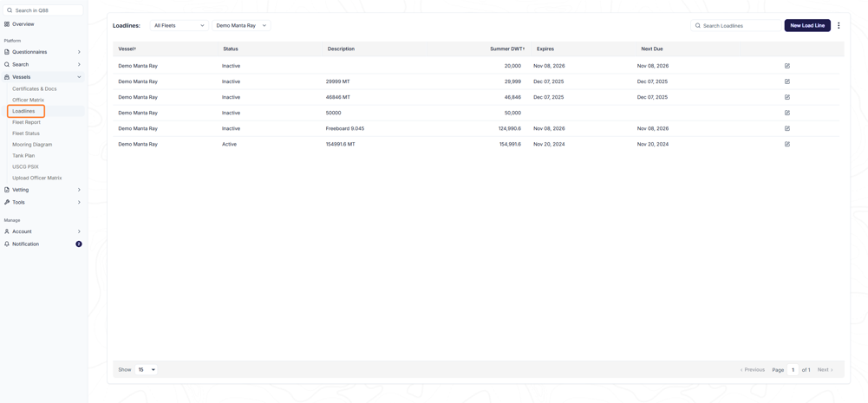The height and width of the screenshot is (403, 868).
Task: Click the Status column header
Action: tap(231, 49)
